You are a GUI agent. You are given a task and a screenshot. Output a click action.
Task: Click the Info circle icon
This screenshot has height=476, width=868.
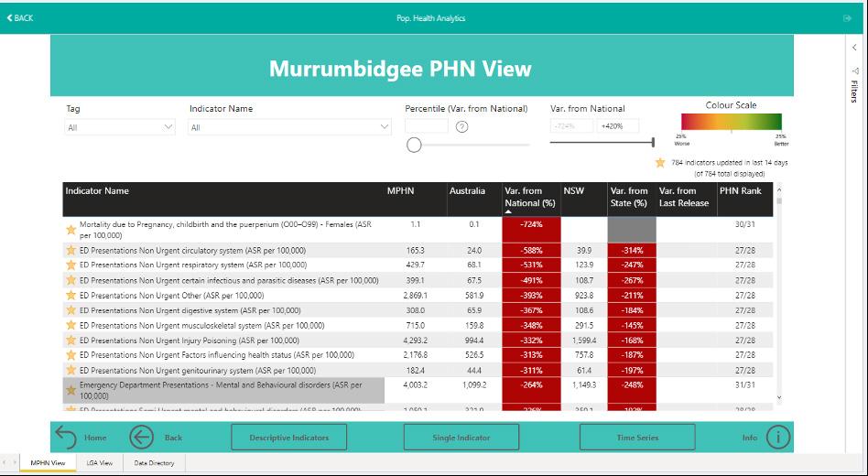(777, 438)
